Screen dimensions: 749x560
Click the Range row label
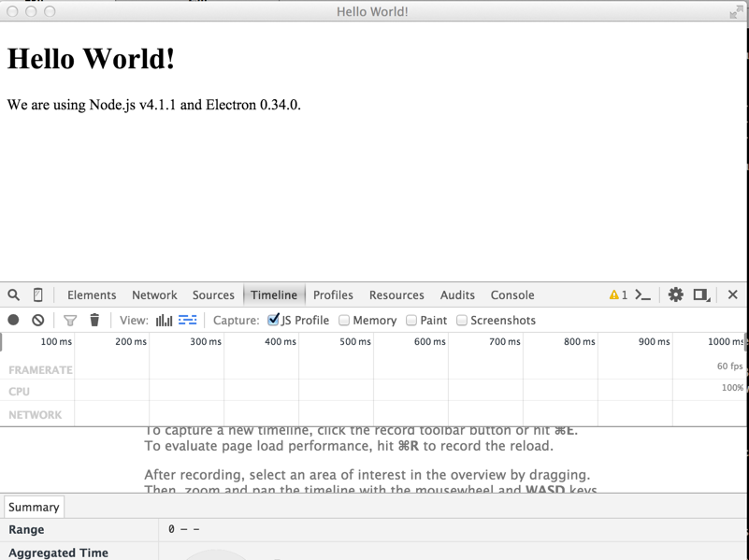26,529
